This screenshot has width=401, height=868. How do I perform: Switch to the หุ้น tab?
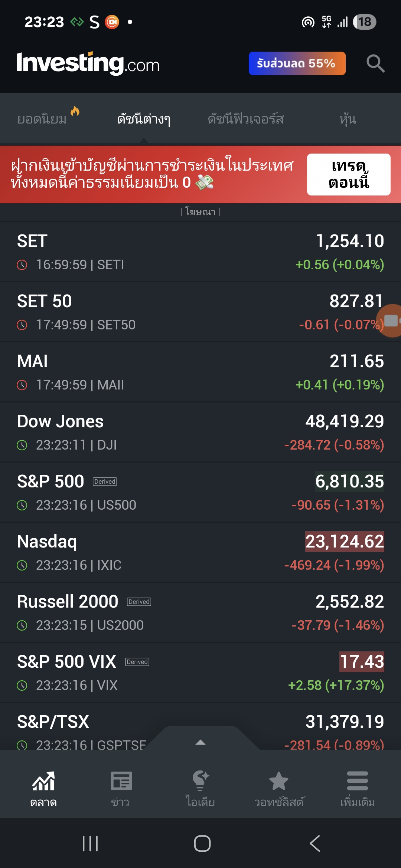point(348,119)
